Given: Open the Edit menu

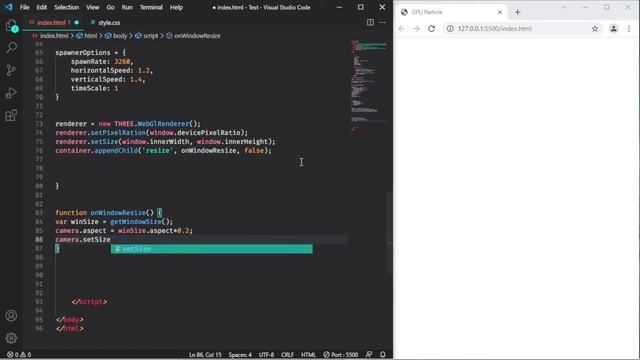Looking at the screenshot, I should 42,7.
